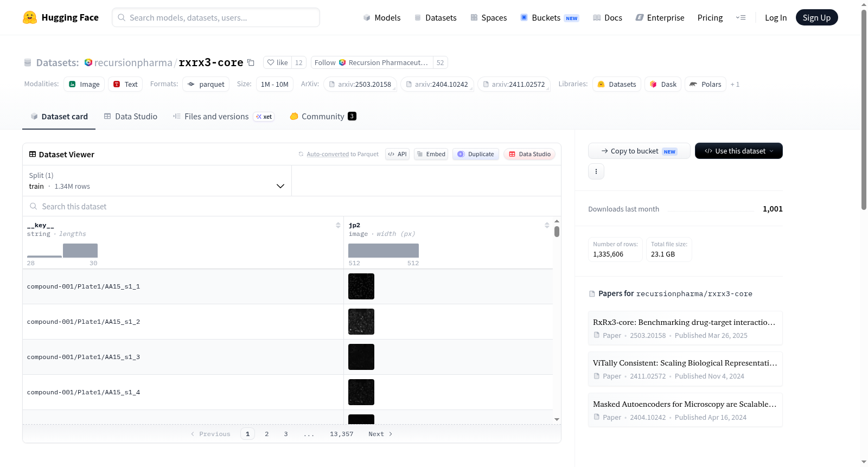Open the Spaces menu item

click(x=488, y=17)
